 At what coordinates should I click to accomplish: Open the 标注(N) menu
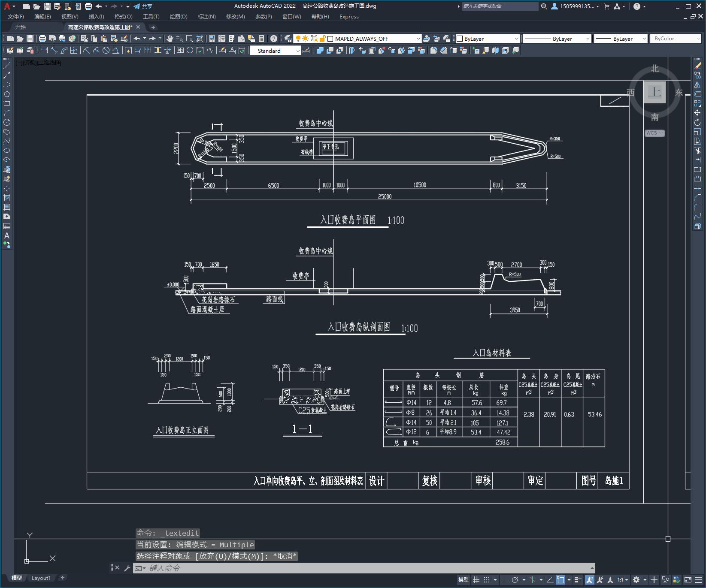(206, 17)
